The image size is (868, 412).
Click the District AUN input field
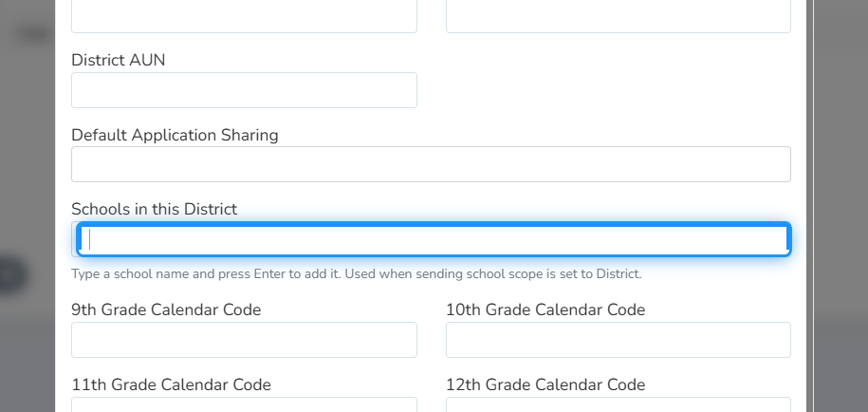tap(244, 90)
